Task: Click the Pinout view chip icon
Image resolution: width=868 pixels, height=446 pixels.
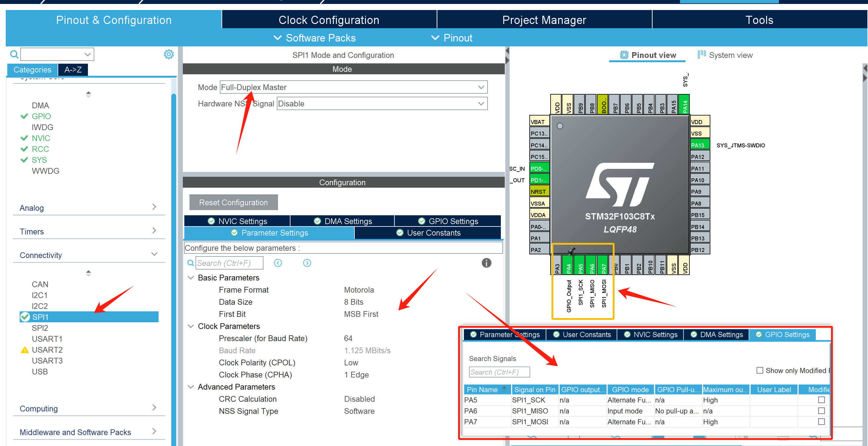Action: [x=624, y=55]
